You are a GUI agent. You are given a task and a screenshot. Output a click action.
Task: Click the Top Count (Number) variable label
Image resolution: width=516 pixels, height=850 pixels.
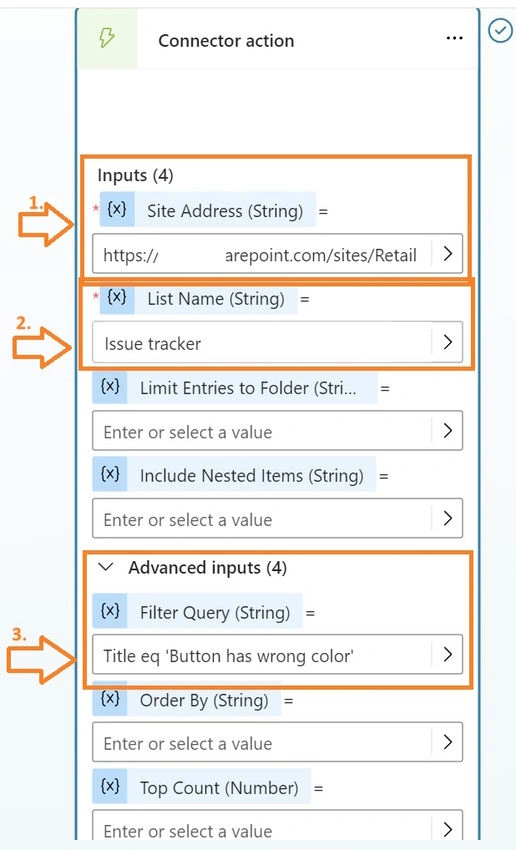(x=219, y=787)
